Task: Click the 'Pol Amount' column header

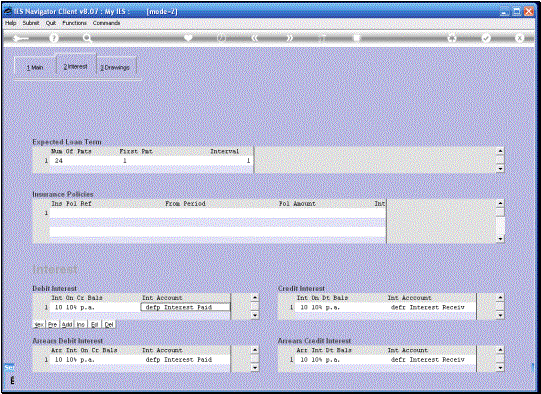Action: [297, 204]
